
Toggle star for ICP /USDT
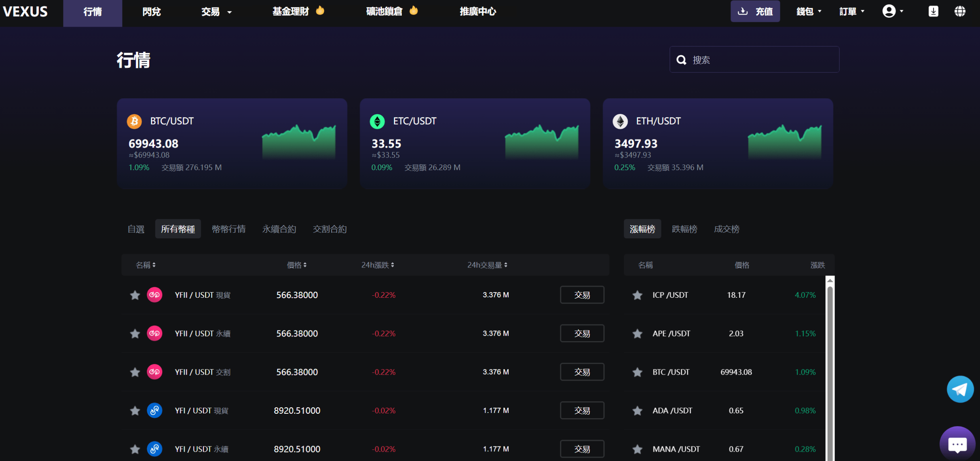point(638,295)
